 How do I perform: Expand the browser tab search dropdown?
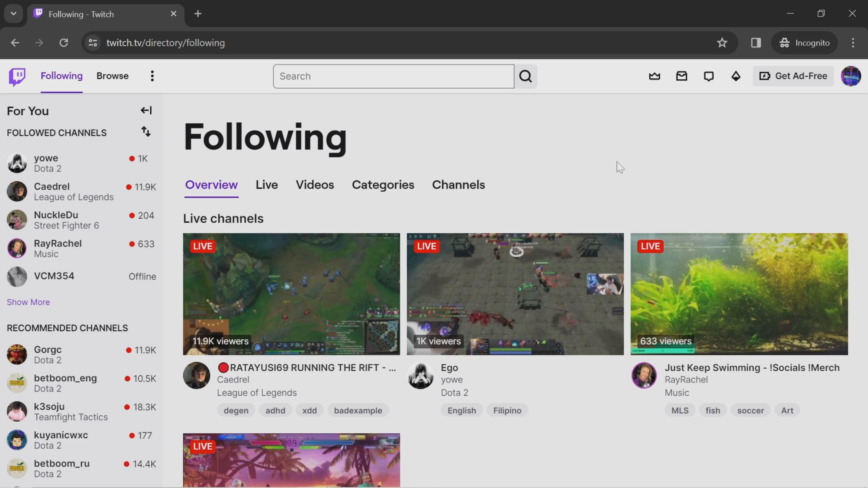[14, 14]
